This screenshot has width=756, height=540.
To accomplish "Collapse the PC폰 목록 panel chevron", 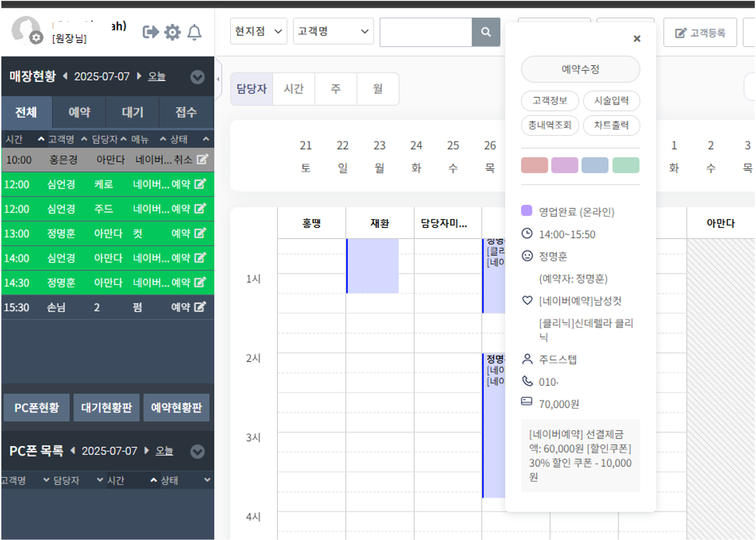I will point(197,452).
